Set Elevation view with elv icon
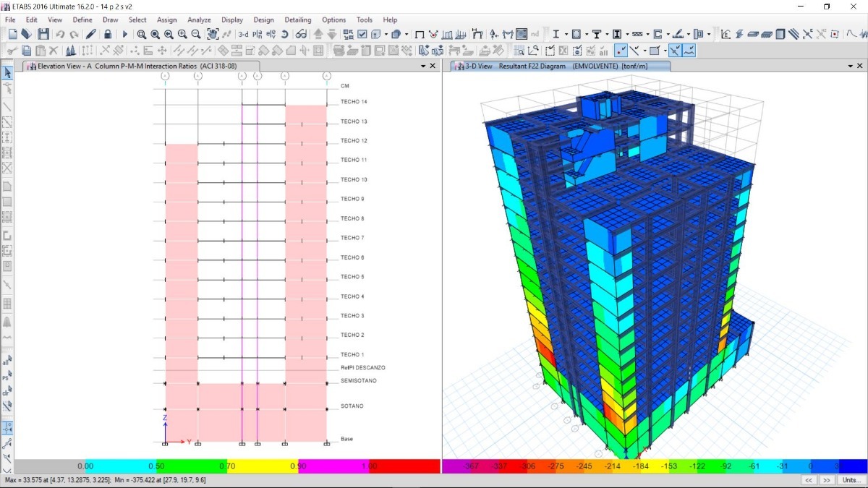The image size is (868, 488). tap(271, 34)
